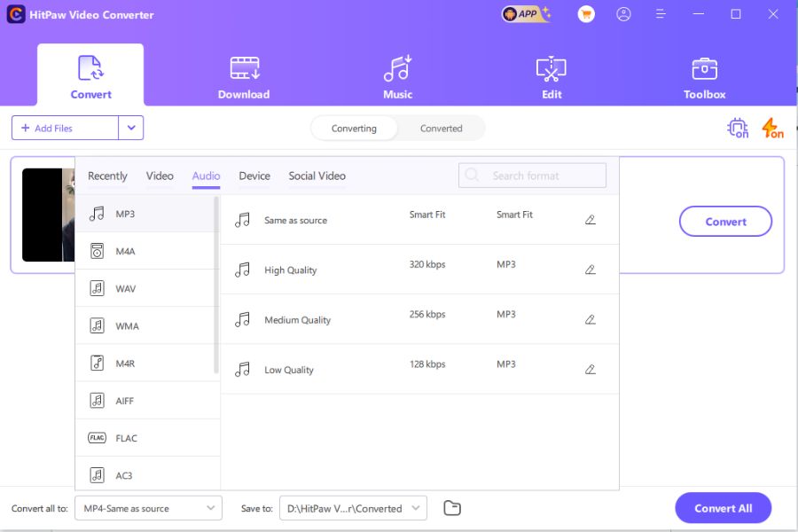Open the user account icon
The image size is (798, 532).
click(623, 14)
